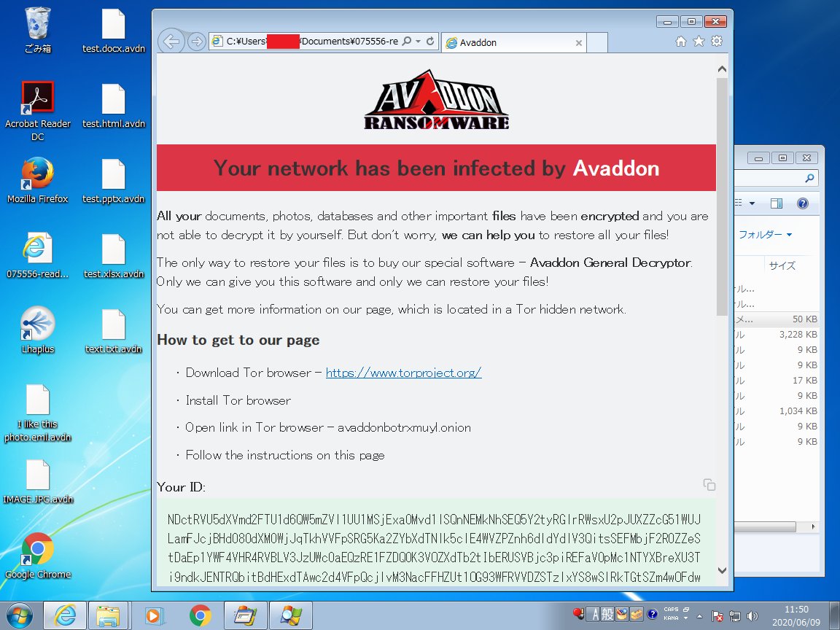Launch the Google Chrome desktop shortcut
The height and width of the screenshot is (630, 840).
[x=37, y=556]
